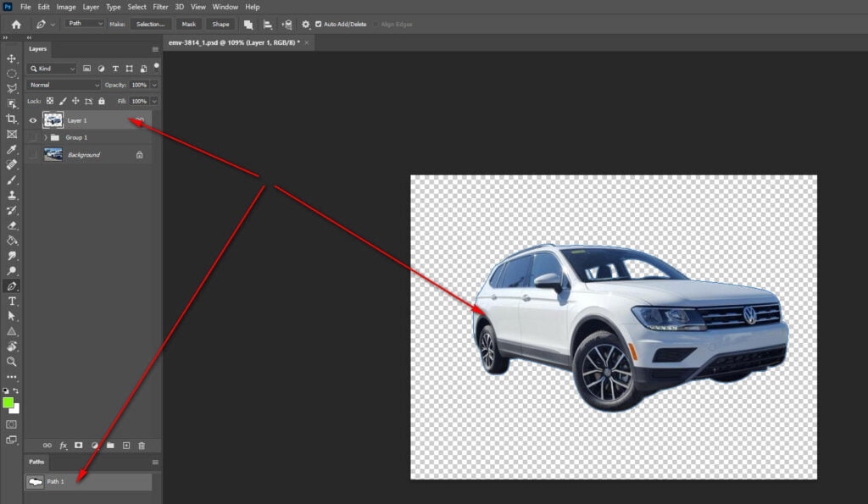Select the Clone Stamp tool
Screen dimensions: 868x504
tap(11, 195)
